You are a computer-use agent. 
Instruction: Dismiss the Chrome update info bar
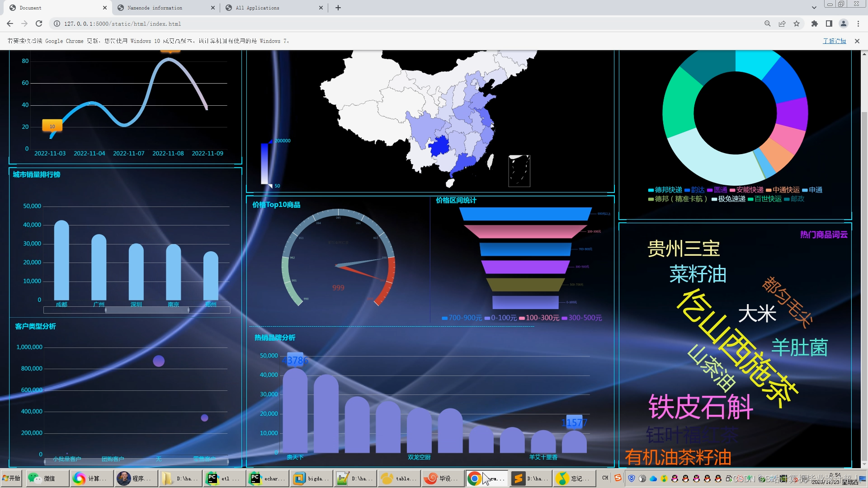[x=857, y=41]
